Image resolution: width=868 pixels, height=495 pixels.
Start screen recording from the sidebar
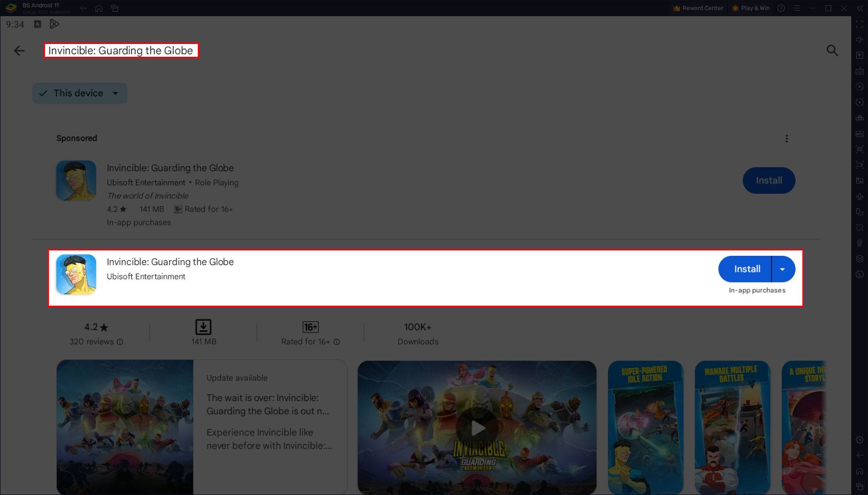coord(860,165)
